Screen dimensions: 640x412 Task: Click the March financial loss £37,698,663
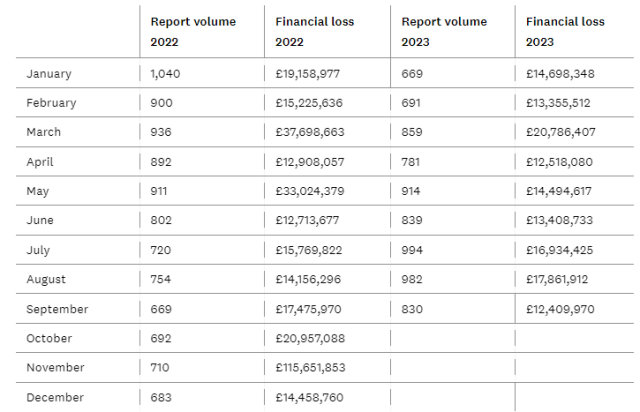[x=310, y=132]
